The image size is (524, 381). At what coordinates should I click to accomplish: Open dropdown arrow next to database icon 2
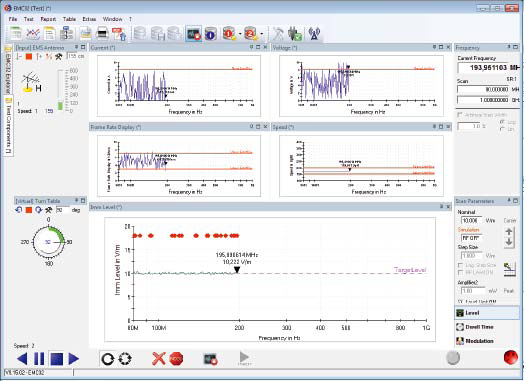tap(261, 34)
